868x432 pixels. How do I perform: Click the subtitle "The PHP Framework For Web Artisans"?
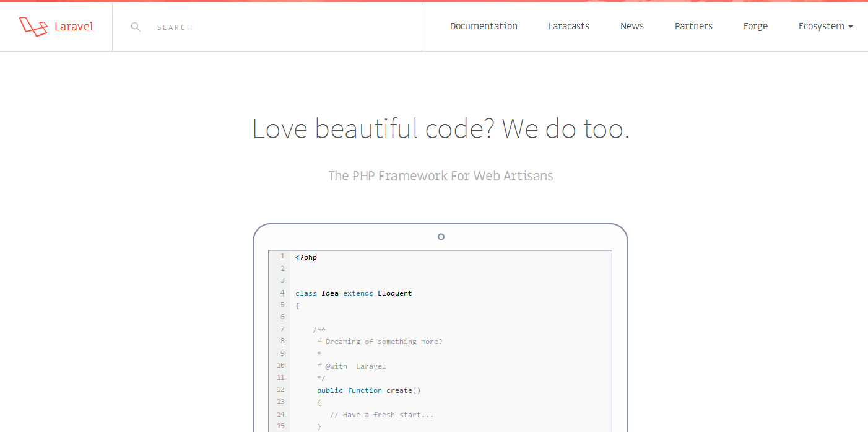point(441,176)
